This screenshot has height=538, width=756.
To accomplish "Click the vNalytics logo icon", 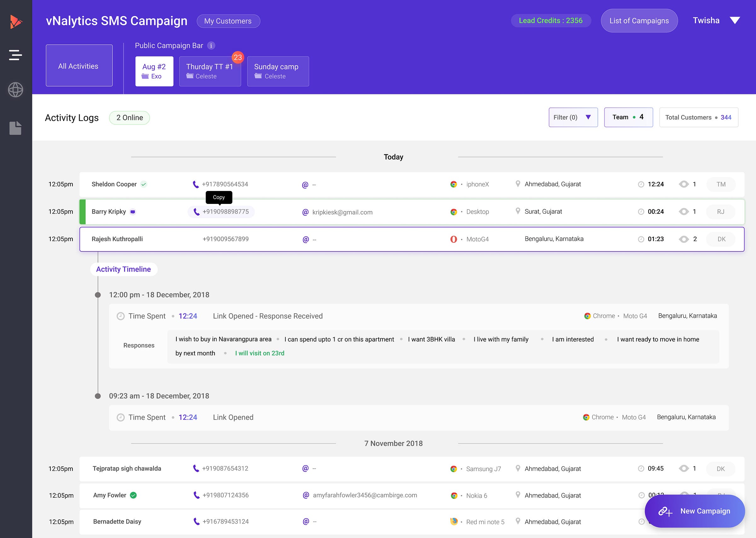I will click(x=15, y=21).
